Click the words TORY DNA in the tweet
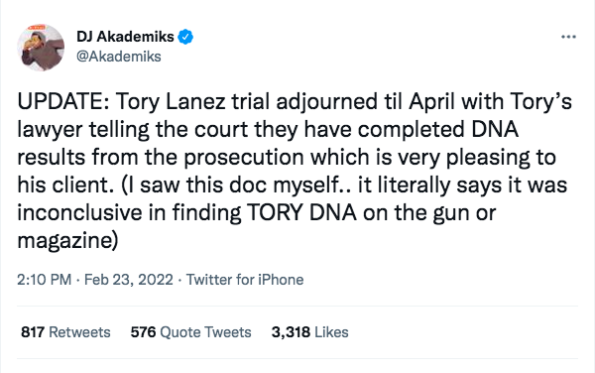The height and width of the screenshot is (373, 595). (x=302, y=213)
